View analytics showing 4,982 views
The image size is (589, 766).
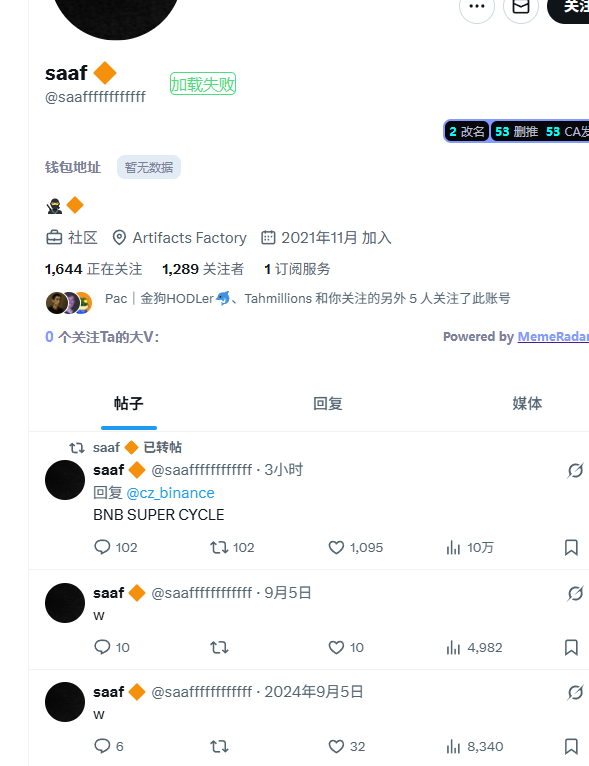coord(474,647)
